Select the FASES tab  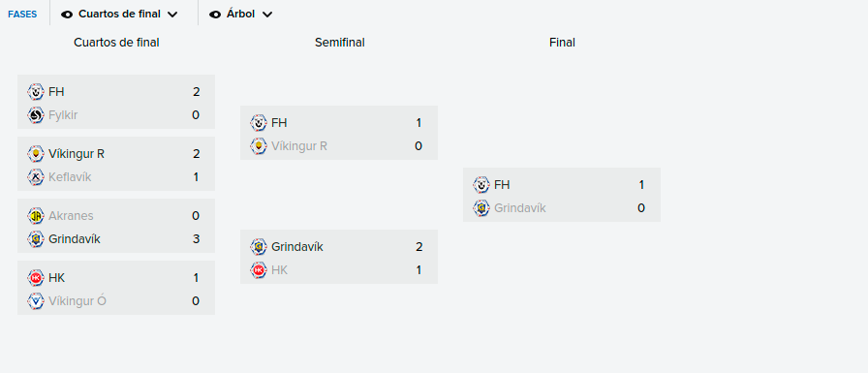click(22, 15)
